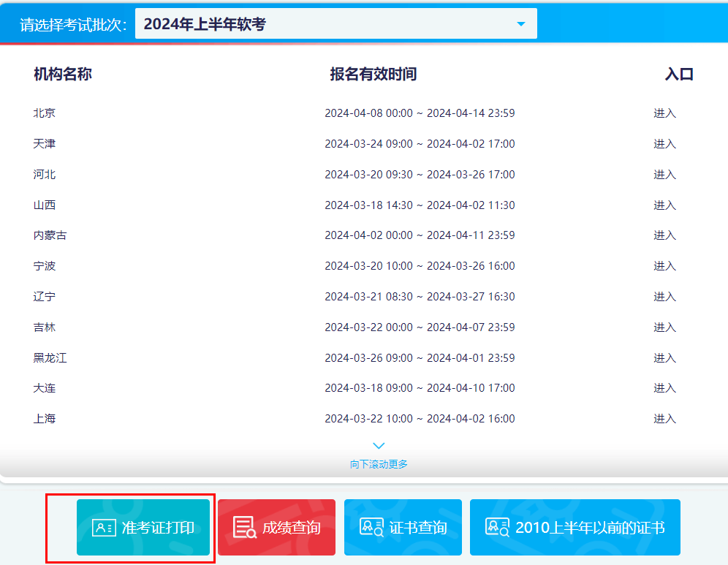Image resolution: width=728 pixels, height=565 pixels.
Task: Click 大连 time 2024-03-18 09:00 ~ 2024-04-10 17:00
Action: pos(420,388)
